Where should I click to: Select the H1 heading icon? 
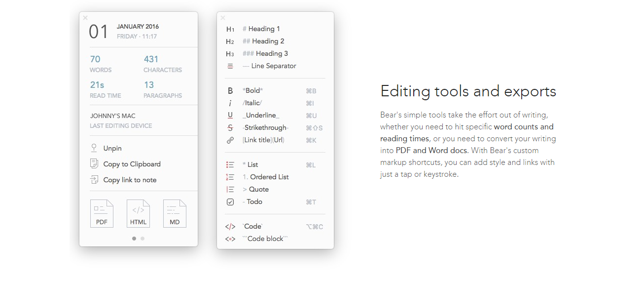coord(230,29)
